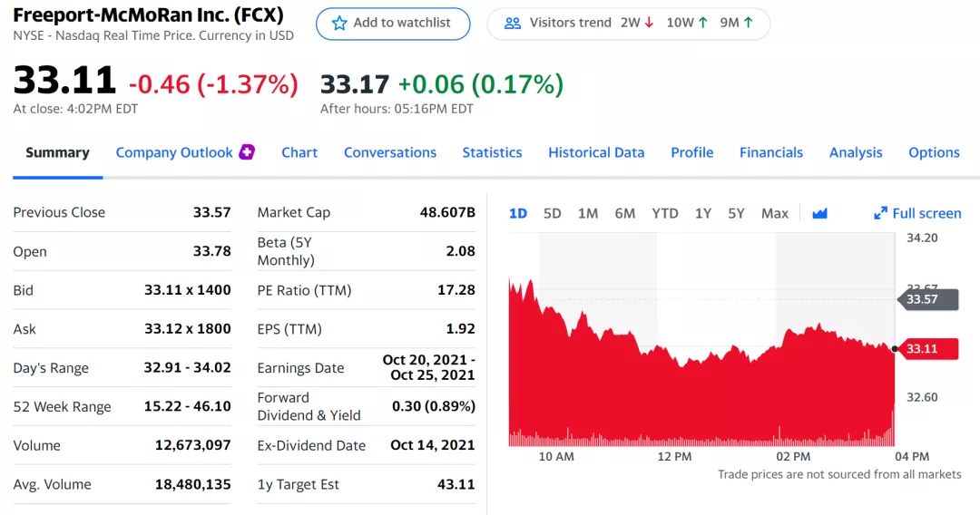Open the Conversations tab
980x515 pixels.
(x=390, y=152)
